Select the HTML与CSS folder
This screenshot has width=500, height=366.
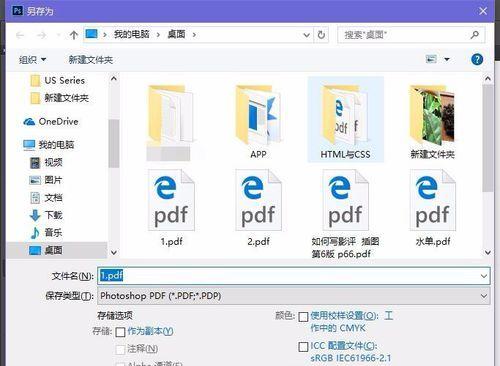[346, 119]
